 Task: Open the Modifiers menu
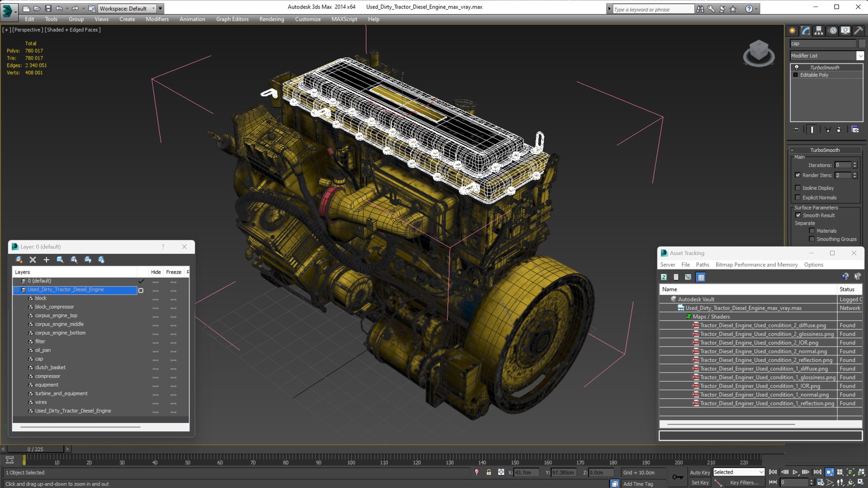(x=157, y=19)
